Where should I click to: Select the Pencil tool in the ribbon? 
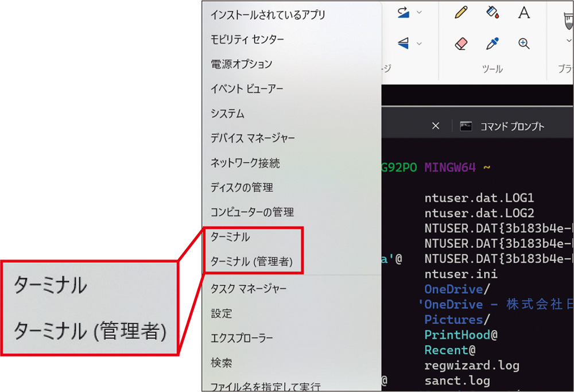tap(460, 13)
